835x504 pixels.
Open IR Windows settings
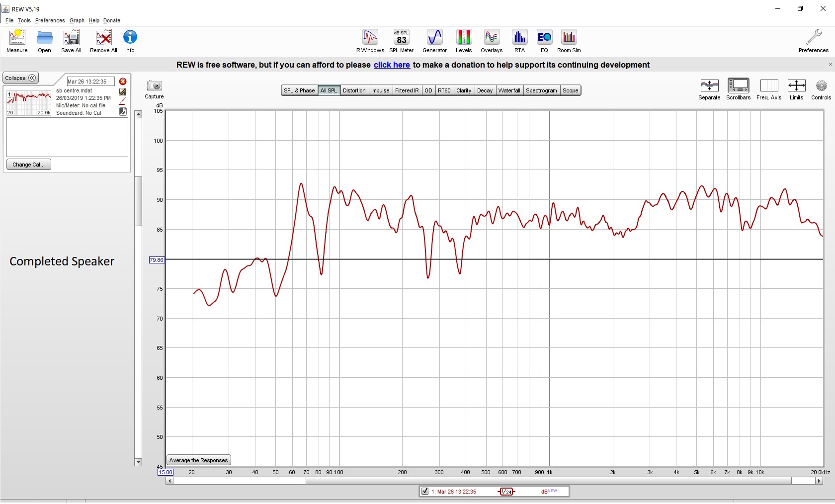tap(370, 41)
